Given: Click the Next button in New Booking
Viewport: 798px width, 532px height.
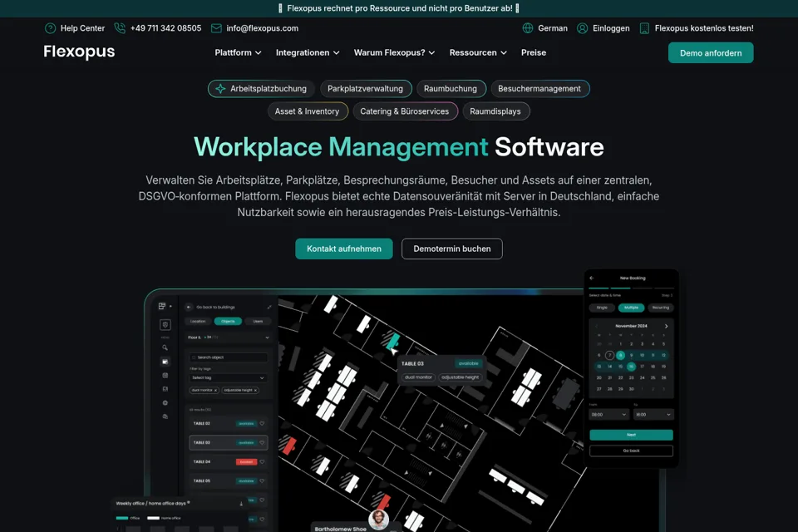Looking at the screenshot, I should [631, 435].
